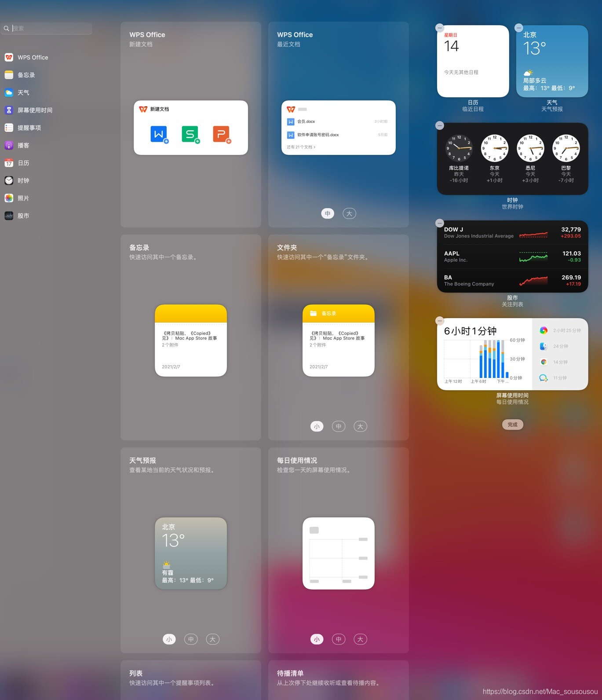Click the 库比提诺 Cupertino clock face
Image resolution: width=602 pixels, height=700 pixels.
[x=459, y=148]
